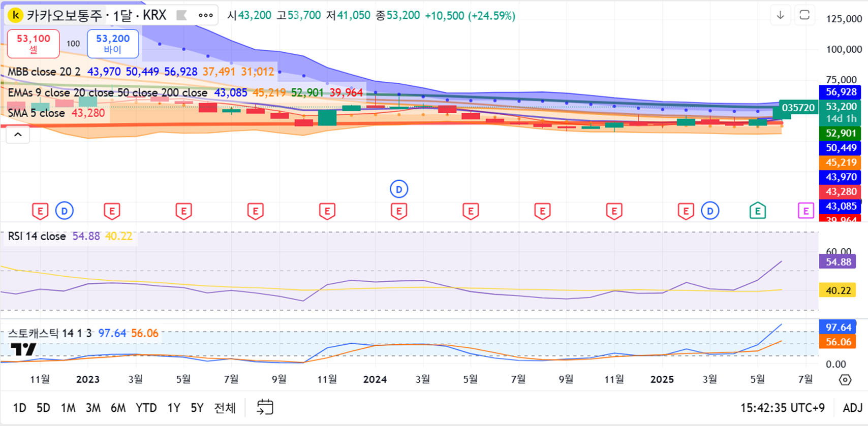Select the 1Y time range
This screenshot has height=426, width=868.
coord(174,408)
